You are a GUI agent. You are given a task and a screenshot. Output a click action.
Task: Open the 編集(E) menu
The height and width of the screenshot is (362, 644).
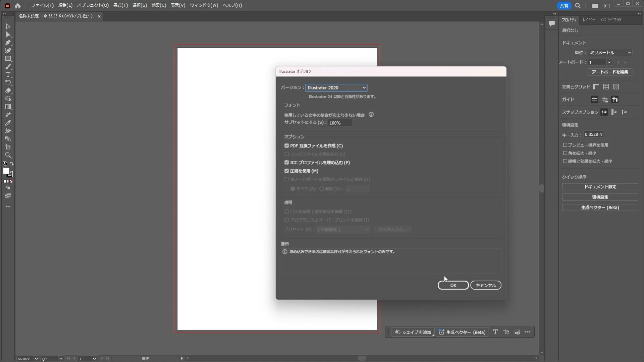point(65,5)
